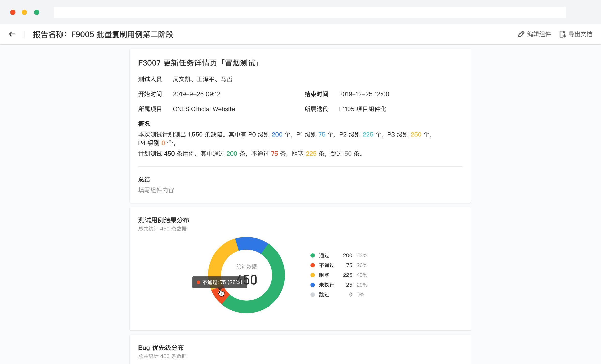Click the red close traffic light
This screenshot has height=364, width=601.
tap(13, 12)
